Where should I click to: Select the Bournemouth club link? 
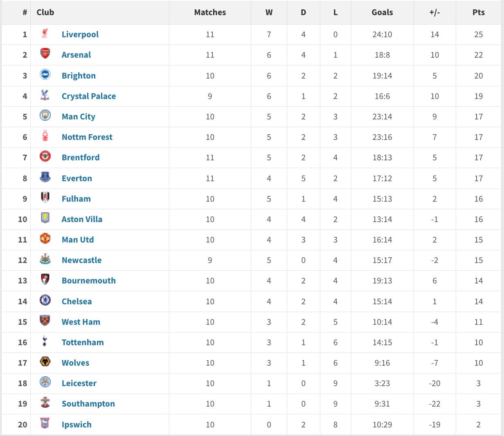[x=89, y=281]
